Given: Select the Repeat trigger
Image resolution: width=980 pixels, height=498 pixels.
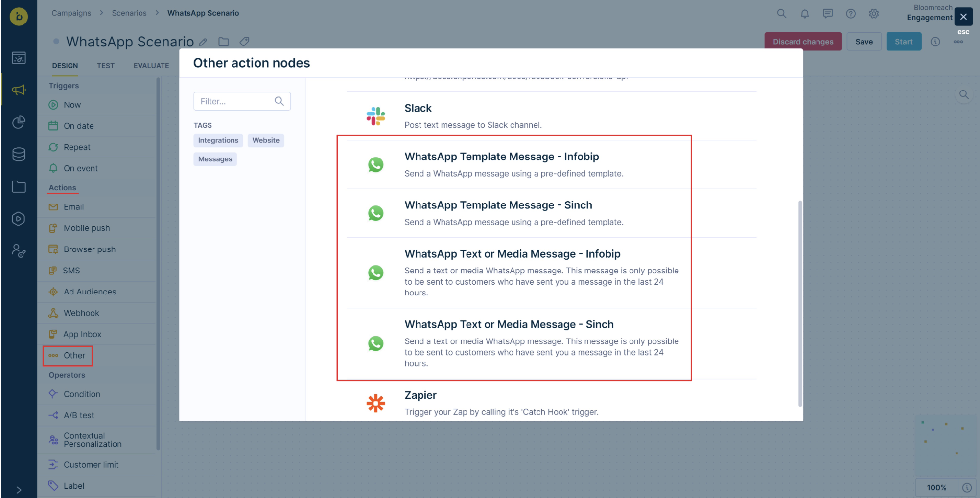Looking at the screenshot, I should coord(97,147).
